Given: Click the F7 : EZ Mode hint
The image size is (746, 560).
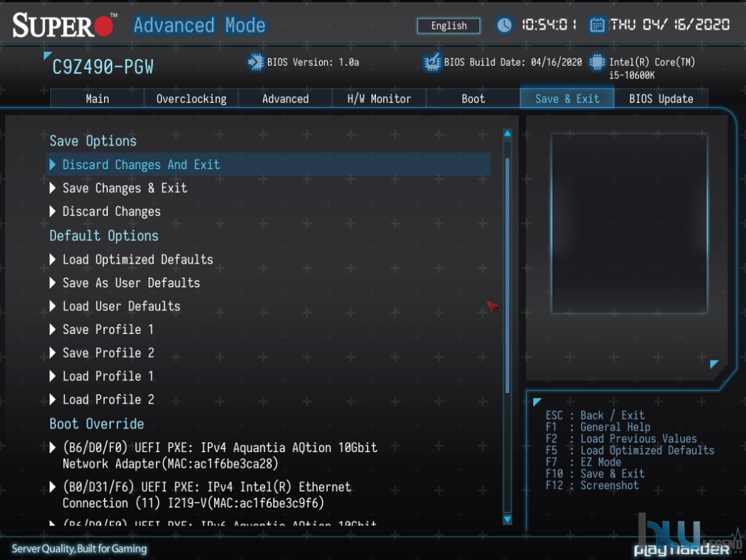Looking at the screenshot, I should pyautogui.click(x=584, y=462).
